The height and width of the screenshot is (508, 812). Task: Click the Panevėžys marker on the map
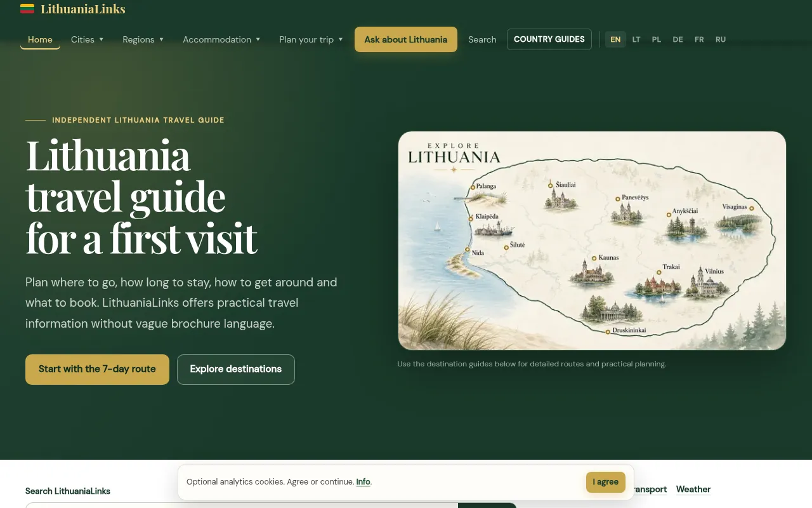pyautogui.click(x=617, y=199)
